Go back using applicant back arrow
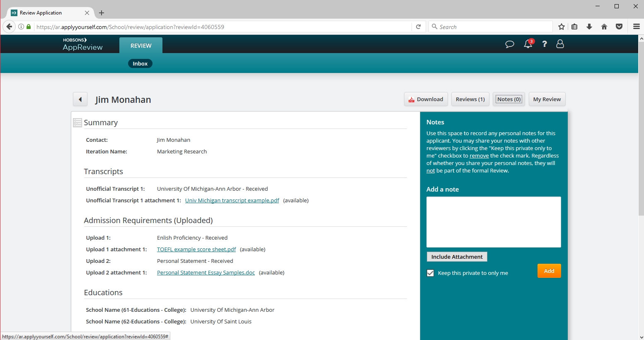Viewport: 644px width, 340px height. [80, 100]
